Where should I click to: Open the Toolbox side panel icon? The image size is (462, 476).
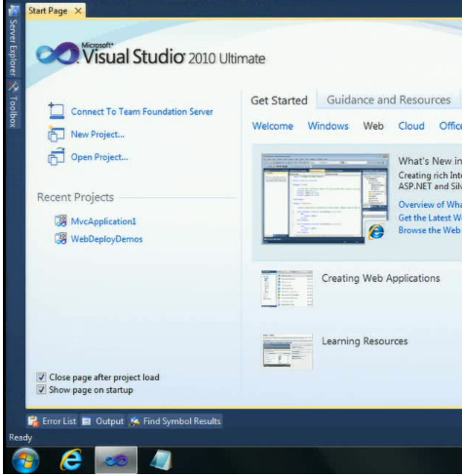click(13, 87)
